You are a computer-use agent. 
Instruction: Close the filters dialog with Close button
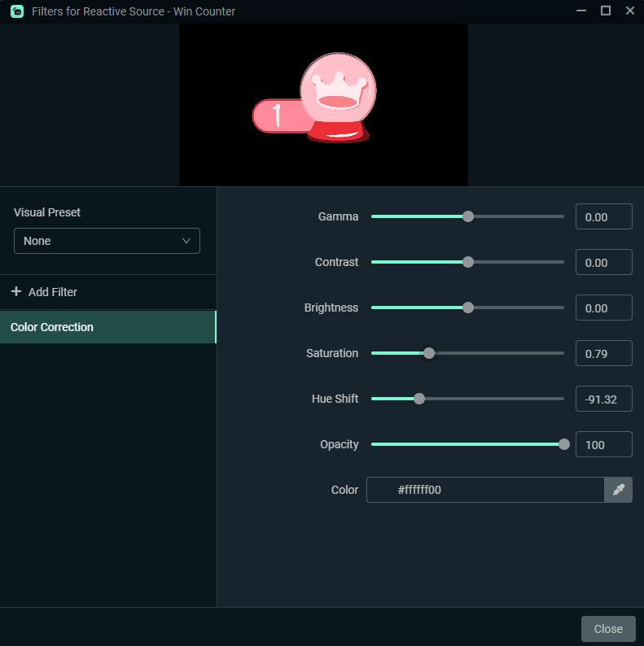click(608, 629)
